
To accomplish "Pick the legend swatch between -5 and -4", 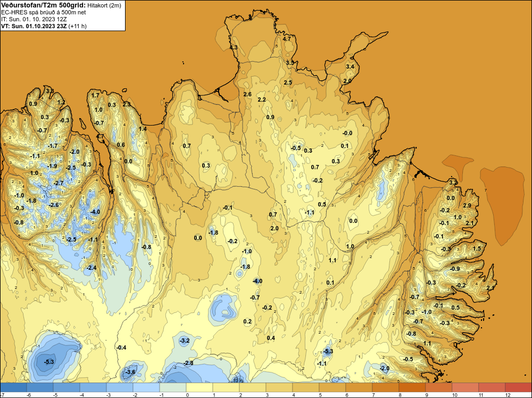I will click(x=66, y=387).
